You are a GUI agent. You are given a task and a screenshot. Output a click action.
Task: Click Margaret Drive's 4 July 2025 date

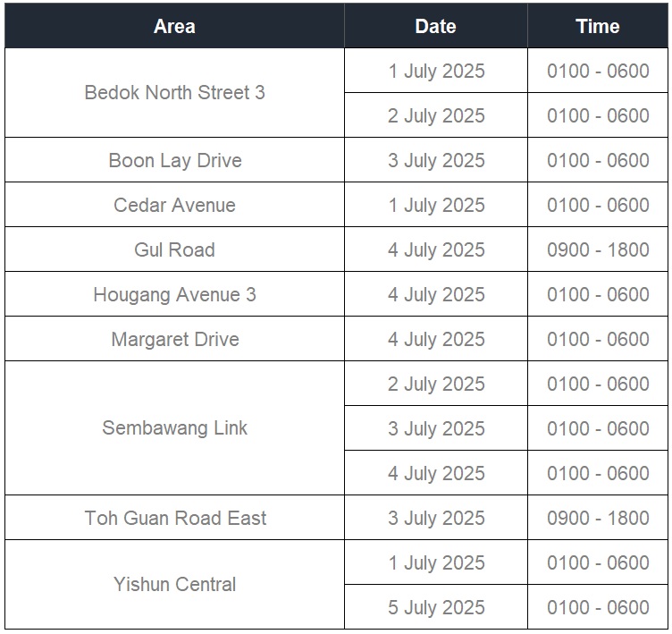tap(436, 339)
